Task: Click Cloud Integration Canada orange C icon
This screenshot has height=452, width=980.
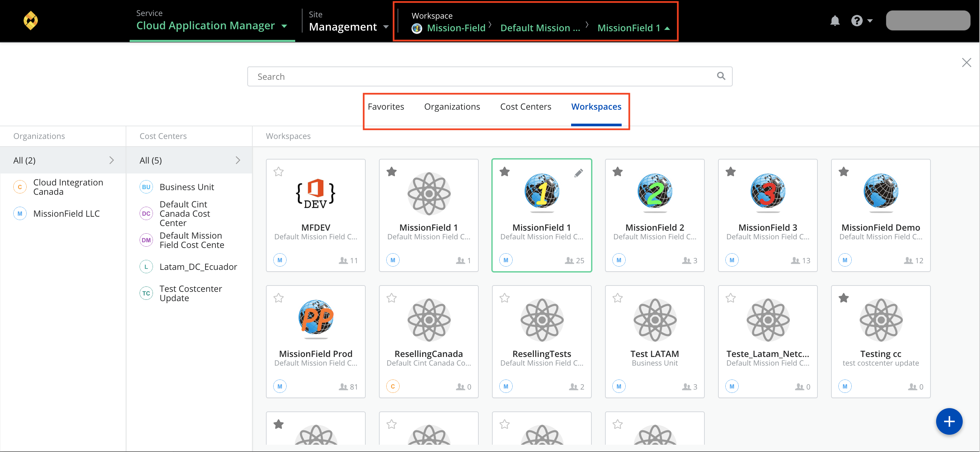Action: pyautogui.click(x=20, y=187)
